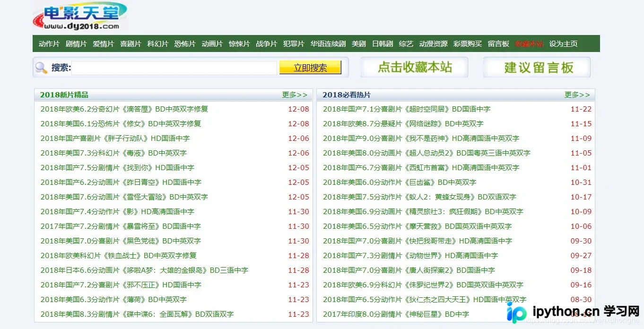Open the 战争片 category
644x329 pixels.
point(267,44)
